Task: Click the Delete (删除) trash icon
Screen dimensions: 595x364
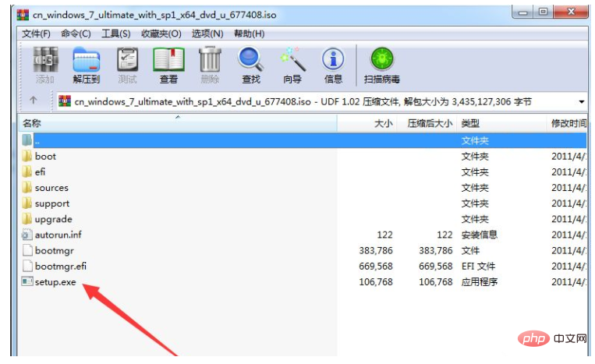Action: [x=210, y=60]
